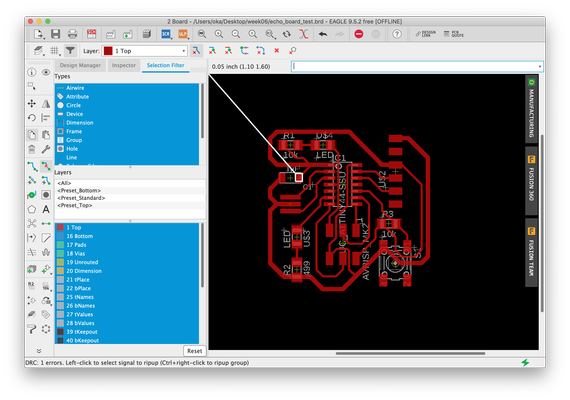Select the Ripup tool
This screenshot has height=400, width=570.
click(46, 167)
